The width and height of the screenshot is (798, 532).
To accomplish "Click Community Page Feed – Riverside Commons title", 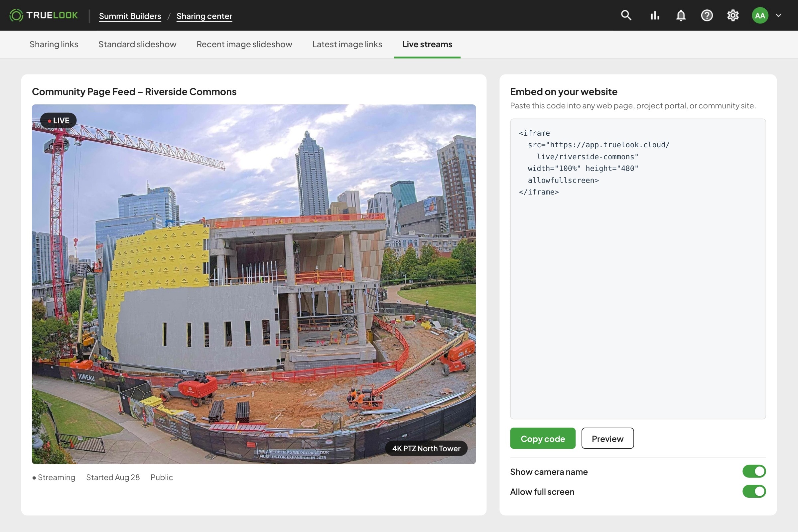I will [134, 92].
